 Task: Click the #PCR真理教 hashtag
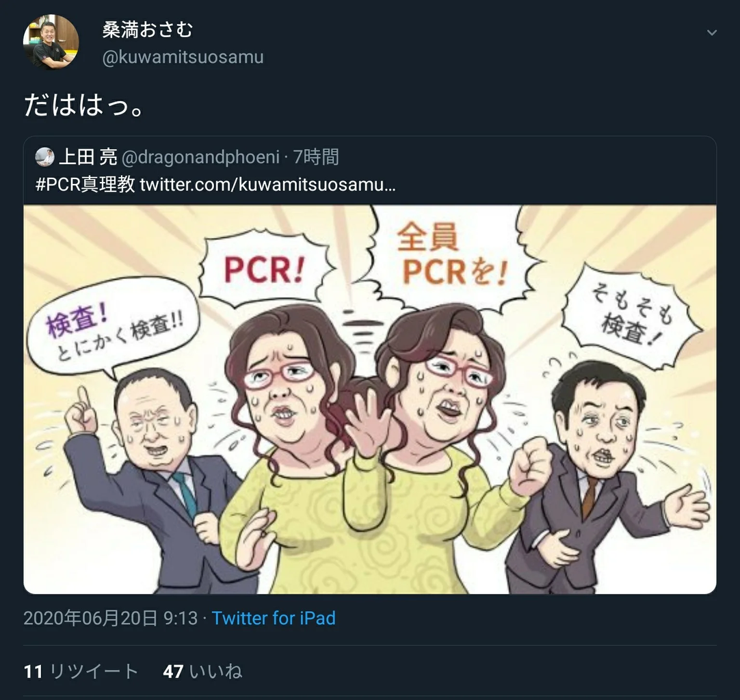pos(85,185)
